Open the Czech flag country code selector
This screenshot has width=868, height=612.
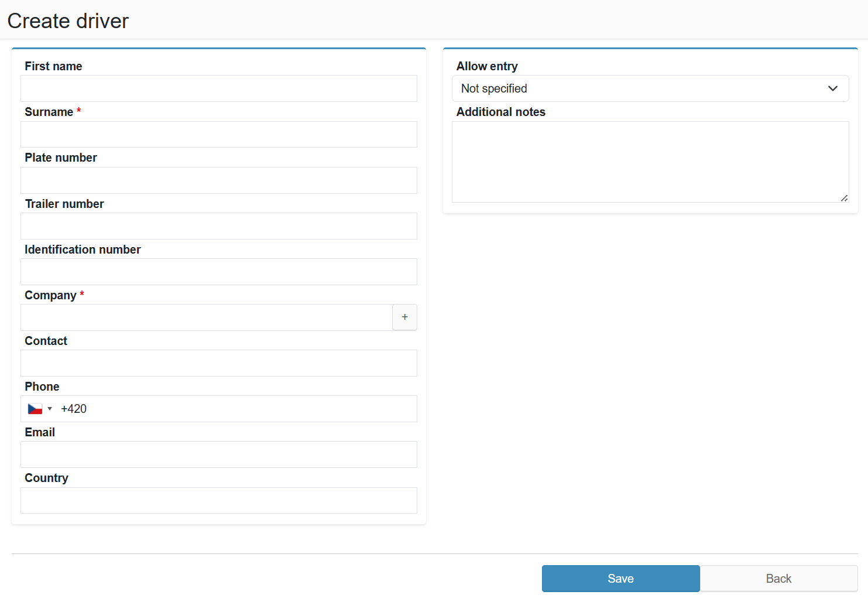tap(40, 409)
